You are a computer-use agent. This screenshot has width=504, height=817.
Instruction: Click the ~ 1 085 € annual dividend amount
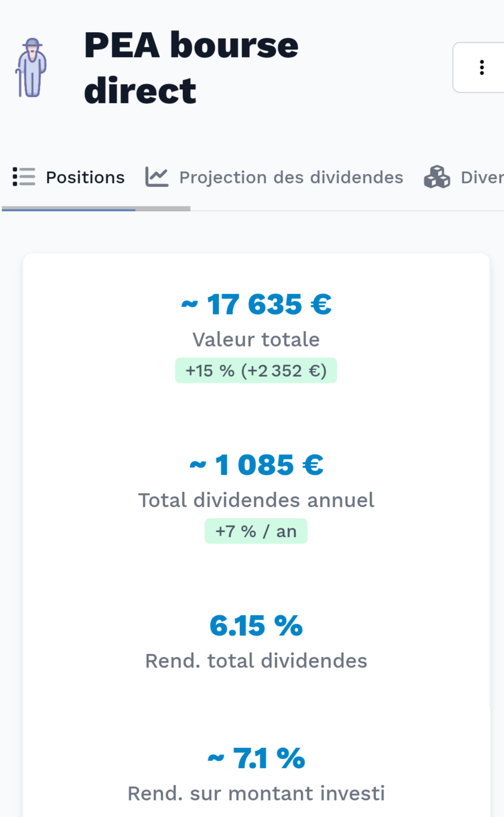256,465
